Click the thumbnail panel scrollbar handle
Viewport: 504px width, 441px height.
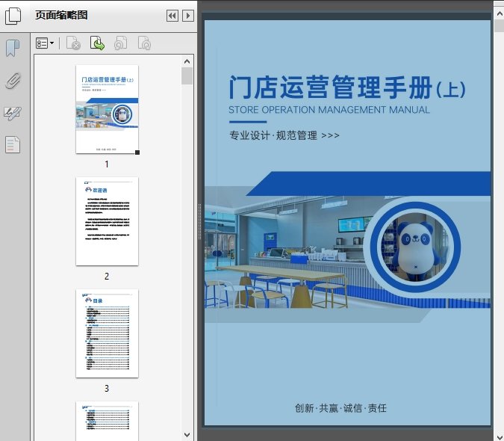(187, 76)
